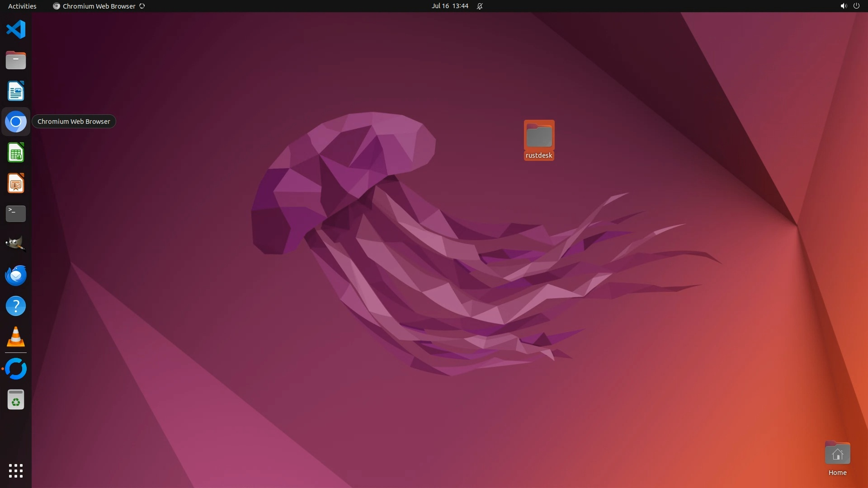Launch VLC media player
This screenshot has height=488, width=868.
click(x=16, y=337)
